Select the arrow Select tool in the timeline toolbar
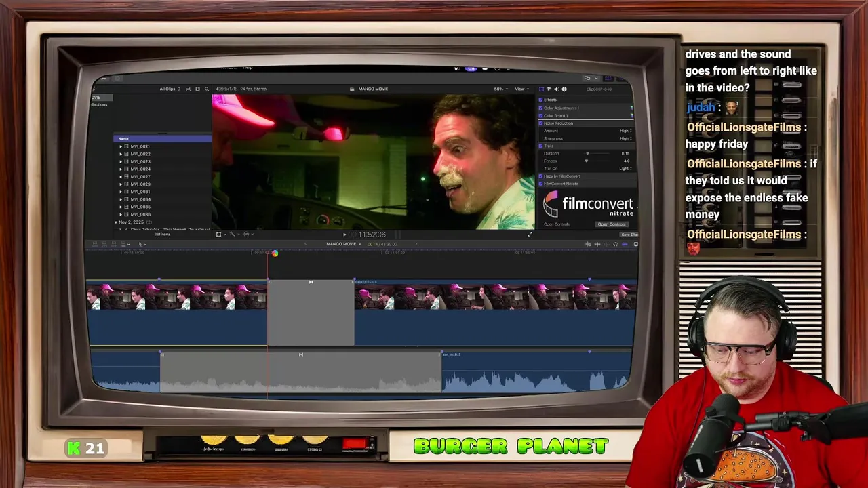This screenshot has height=488, width=868. (140, 244)
